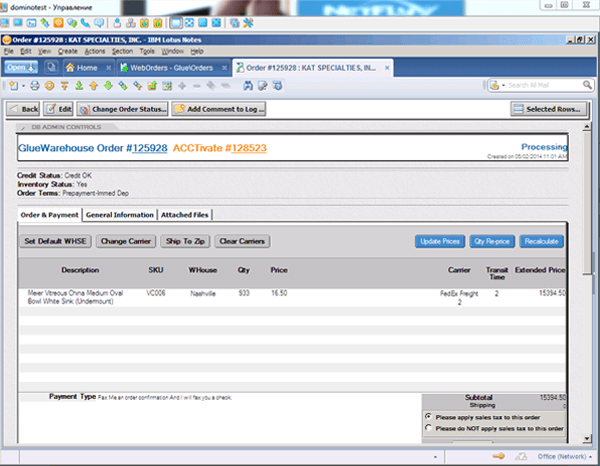Expand arrow beside the new document icon

pos(23,86)
